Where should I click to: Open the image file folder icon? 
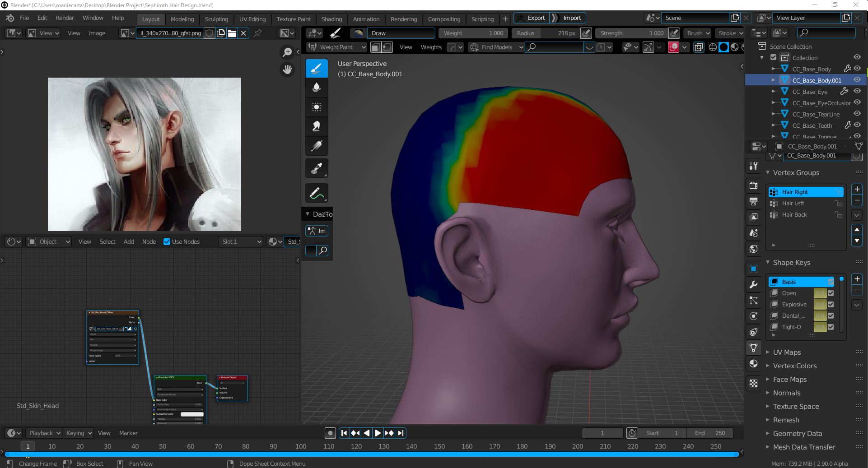232,33
